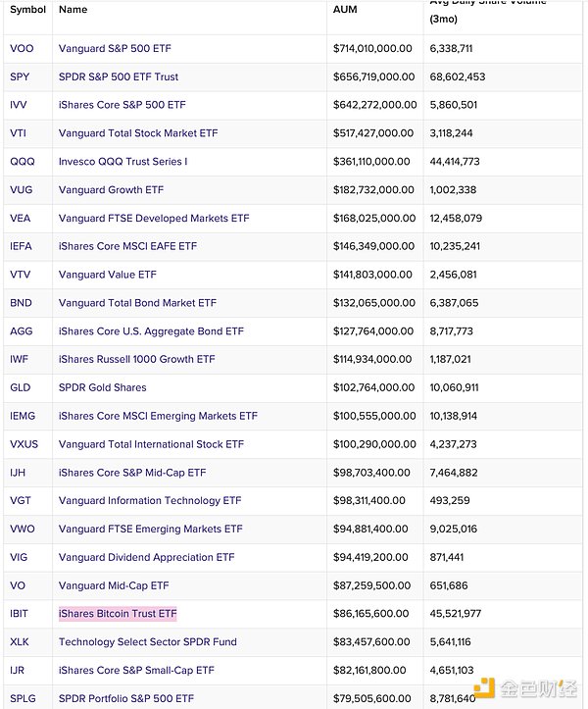Open Invesco QQQ Trust Series I
The height and width of the screenshot is (709, 588).
click(x=122, y=162)
